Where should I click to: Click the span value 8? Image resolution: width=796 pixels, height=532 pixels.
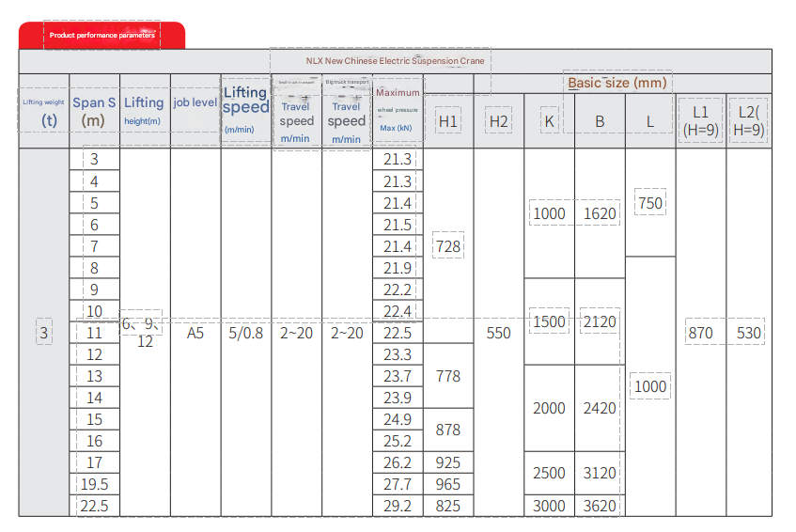click(94, 268)
